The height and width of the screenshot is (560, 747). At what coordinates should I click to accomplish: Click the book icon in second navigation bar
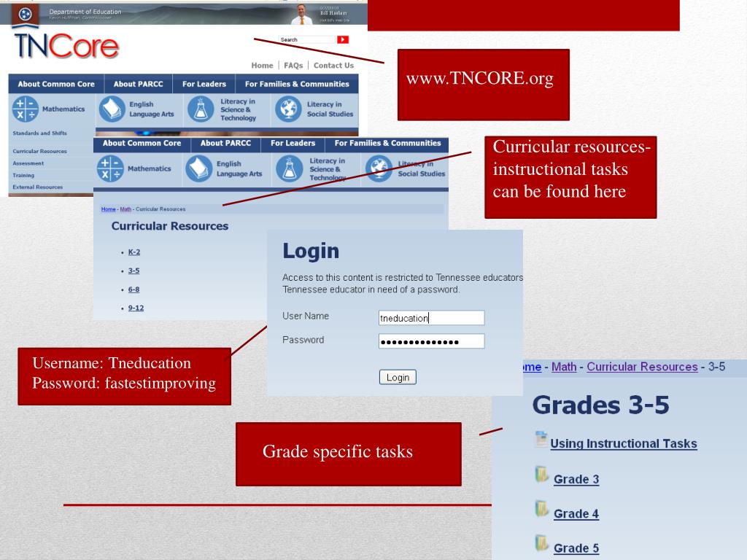198,168
